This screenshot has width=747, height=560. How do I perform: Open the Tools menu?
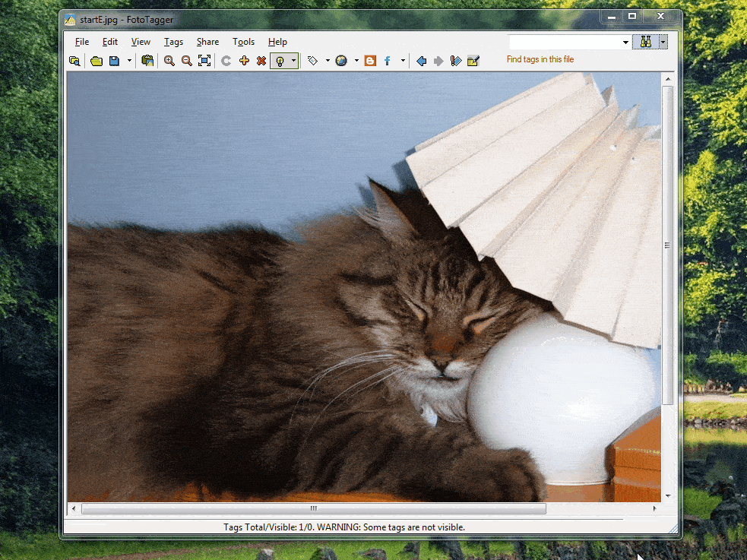(243, 42)
